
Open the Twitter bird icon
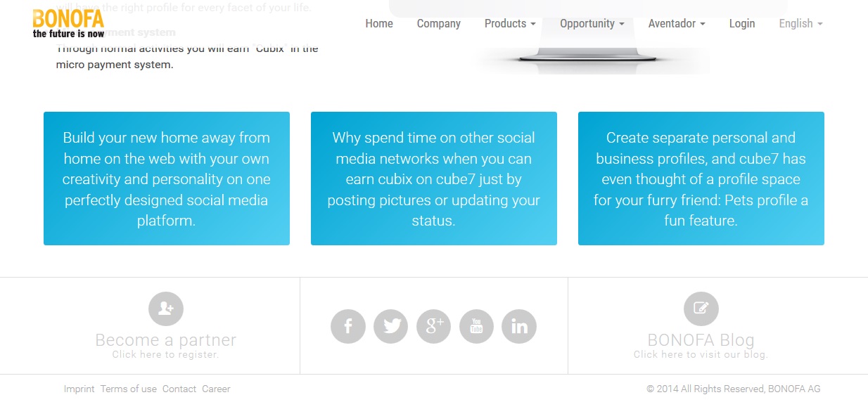(x=391, y=326)
